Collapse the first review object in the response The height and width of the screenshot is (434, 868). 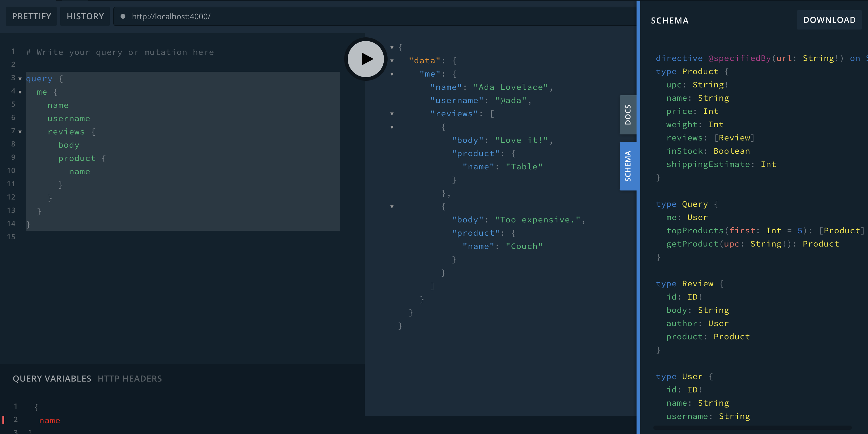click(x=392, y=127)
